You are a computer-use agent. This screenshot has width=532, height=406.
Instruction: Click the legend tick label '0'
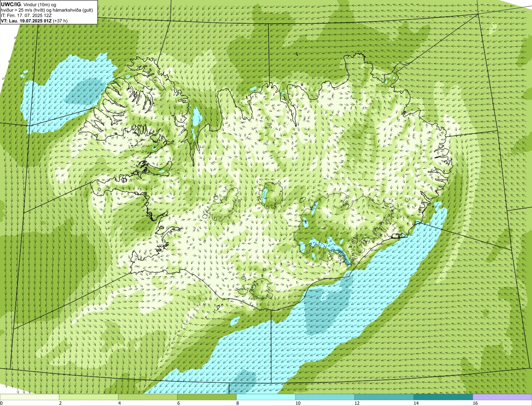click(2, 403)
